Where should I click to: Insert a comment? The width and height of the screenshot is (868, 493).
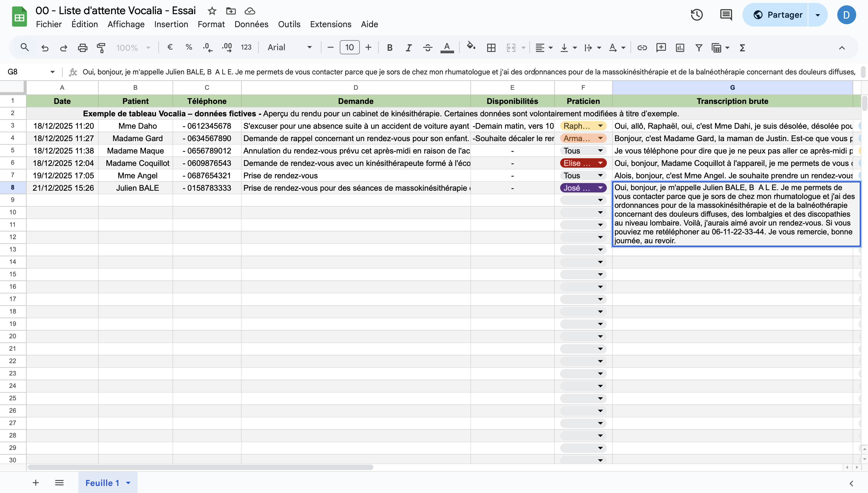[661, 48]
